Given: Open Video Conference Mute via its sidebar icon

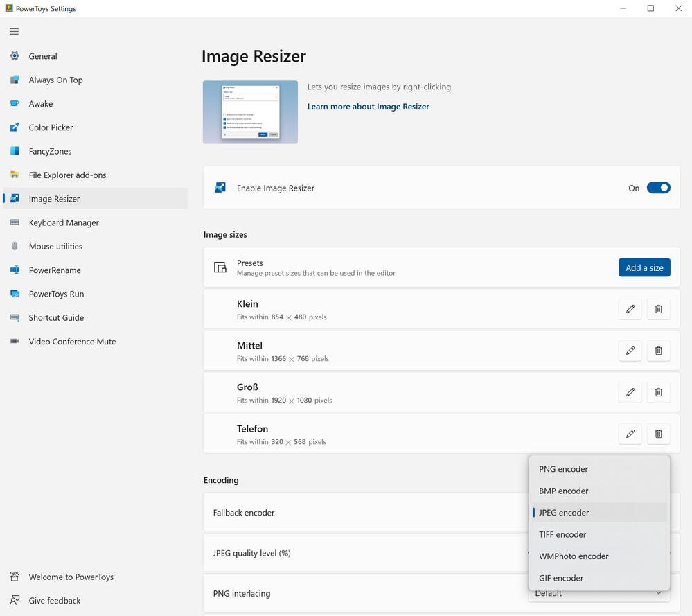Looking at the screenshot, I should coord(13,341).
